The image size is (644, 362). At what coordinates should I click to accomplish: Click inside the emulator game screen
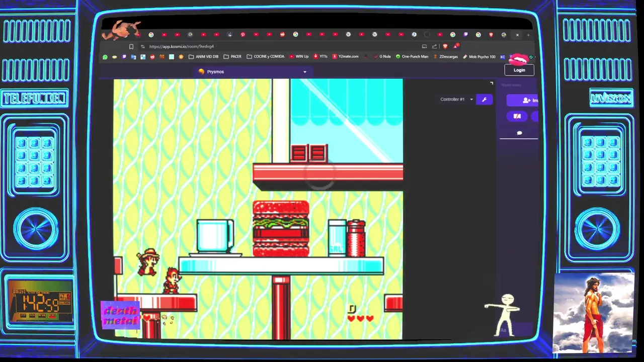coord(258,209)
